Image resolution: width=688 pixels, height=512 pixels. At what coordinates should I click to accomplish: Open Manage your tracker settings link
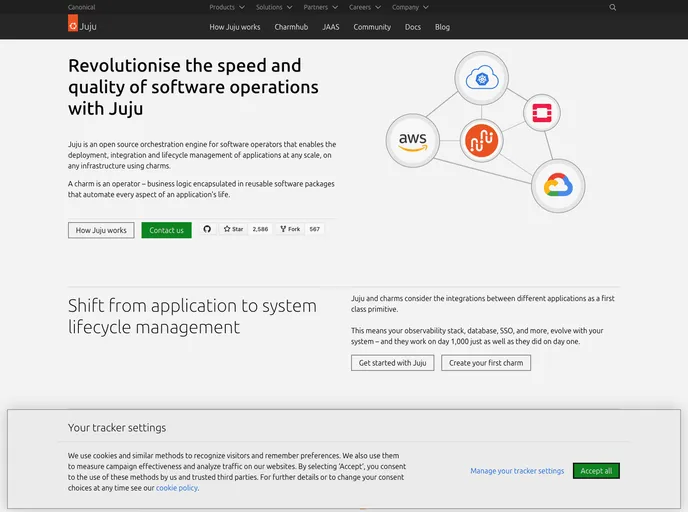point(517,471)
